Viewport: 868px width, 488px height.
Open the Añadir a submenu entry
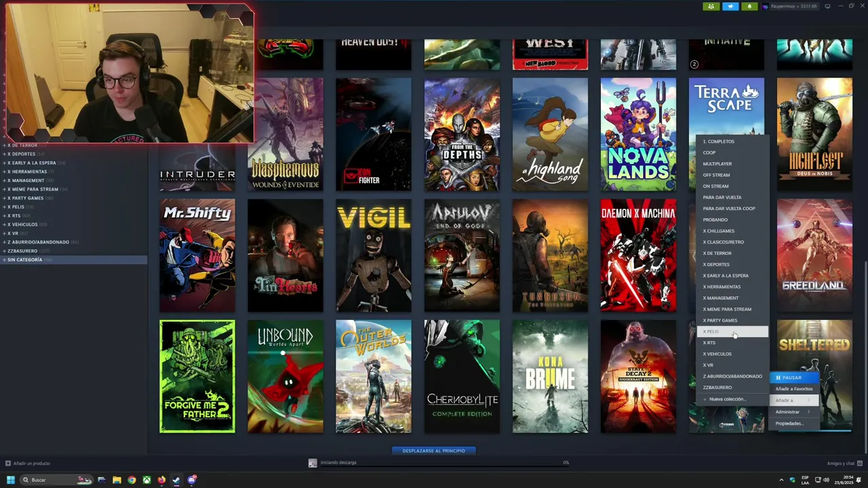tap(793, 401)
